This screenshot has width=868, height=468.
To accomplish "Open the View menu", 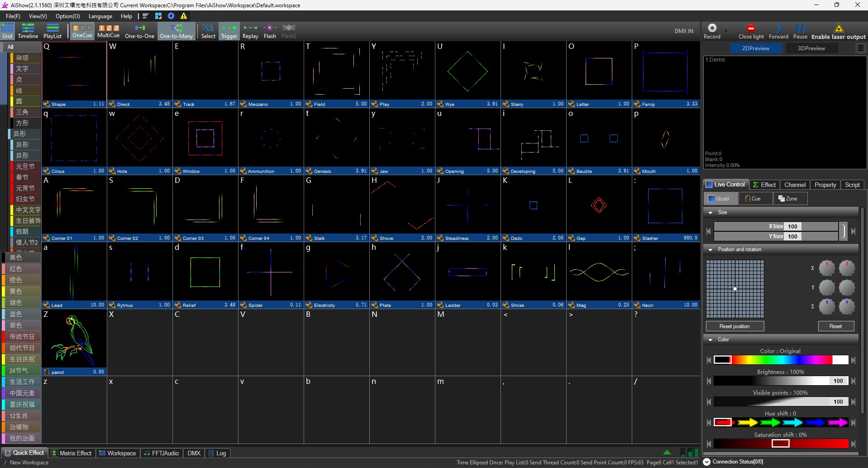I will coord(38,16).
